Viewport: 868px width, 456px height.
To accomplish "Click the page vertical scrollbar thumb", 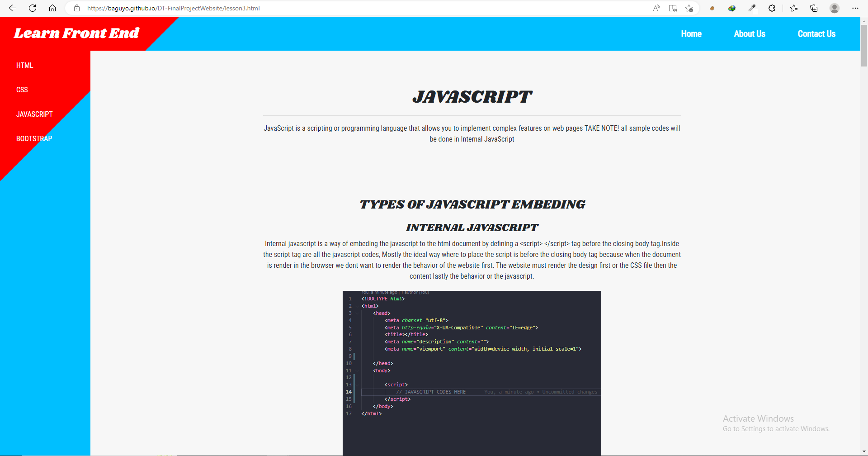I will pos(864,45).
